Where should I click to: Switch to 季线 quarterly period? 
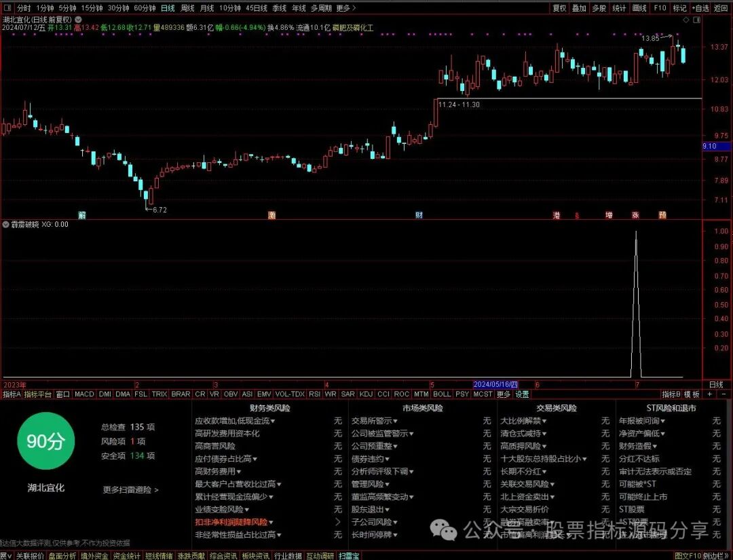pyautogui.click(x=279, y=8)
